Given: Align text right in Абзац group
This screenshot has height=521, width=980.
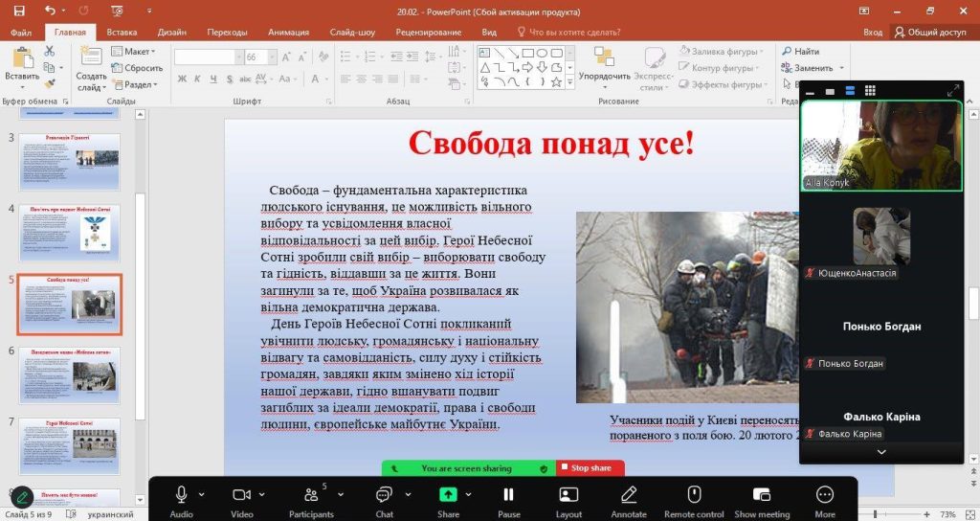Looking at the screenshot, I should (377, 79).
